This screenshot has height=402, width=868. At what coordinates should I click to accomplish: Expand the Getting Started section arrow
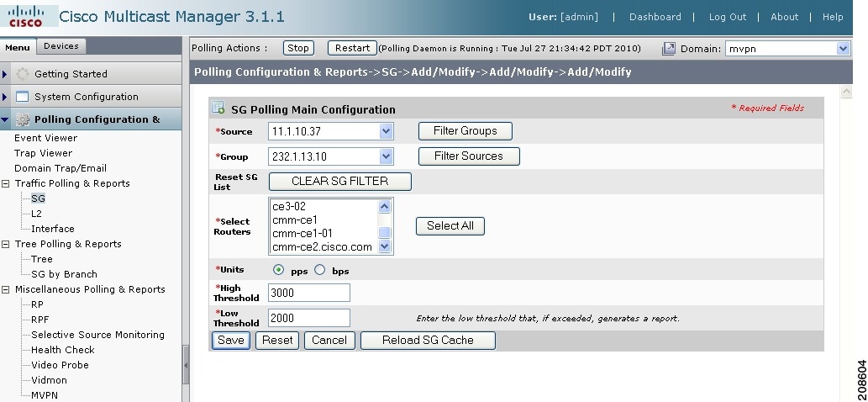(x=5, y=74)
